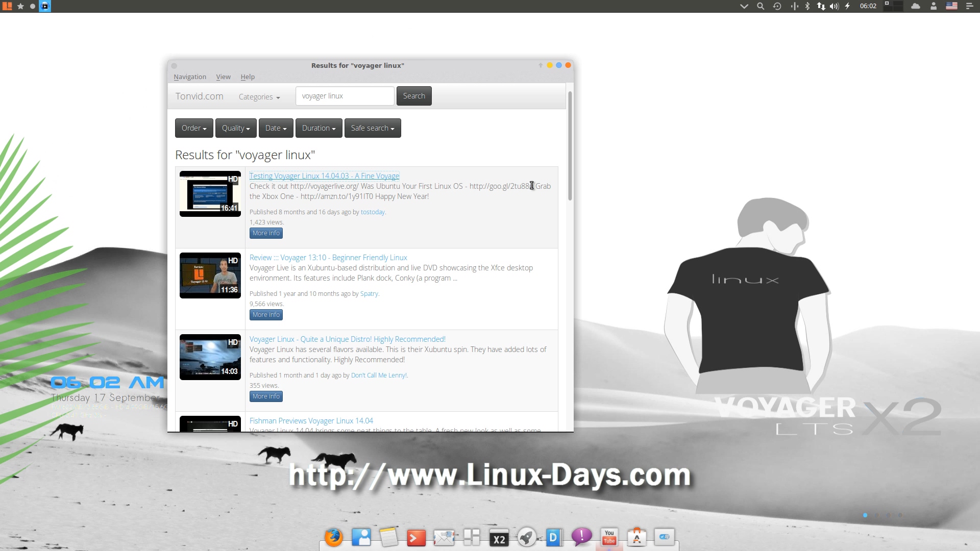
Task: Open the window tiles icon in dock
Action: click(x=472, y=537)
